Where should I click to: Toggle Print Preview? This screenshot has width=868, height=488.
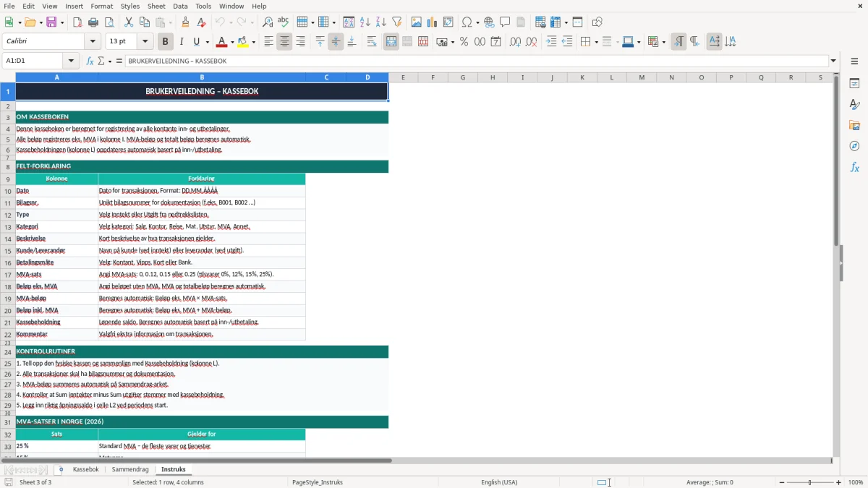tap(109, 22)
